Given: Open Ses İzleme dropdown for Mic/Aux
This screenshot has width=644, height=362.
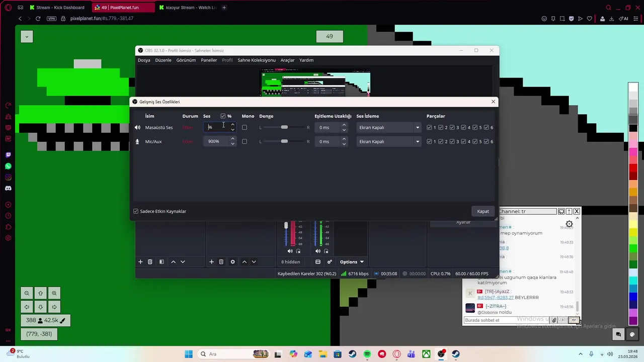Looking at the screenshot, I should click(389, 141).
